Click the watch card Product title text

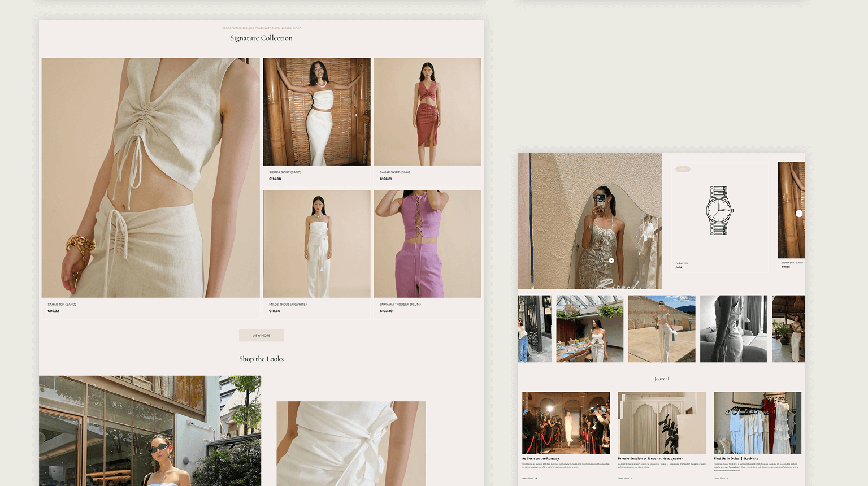coord(682,263)
